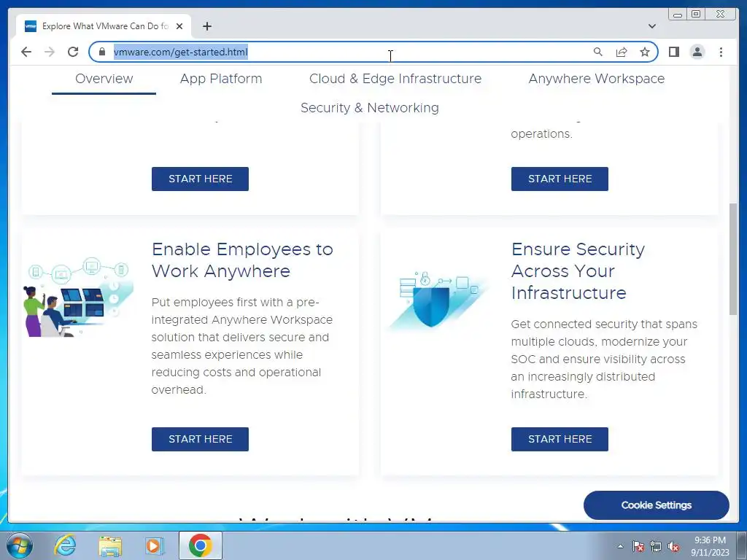Click START HERE in the top left card
747x560 pixels.
click(x=200, y=179)
